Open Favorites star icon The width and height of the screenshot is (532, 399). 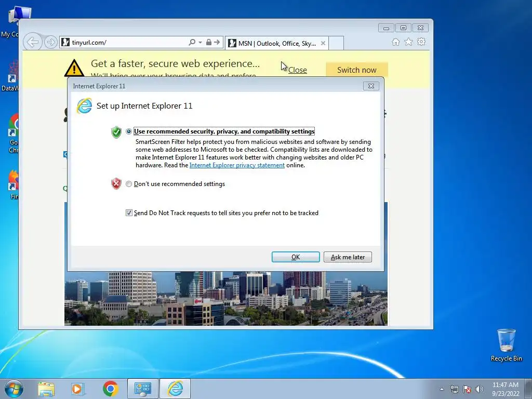408,42
